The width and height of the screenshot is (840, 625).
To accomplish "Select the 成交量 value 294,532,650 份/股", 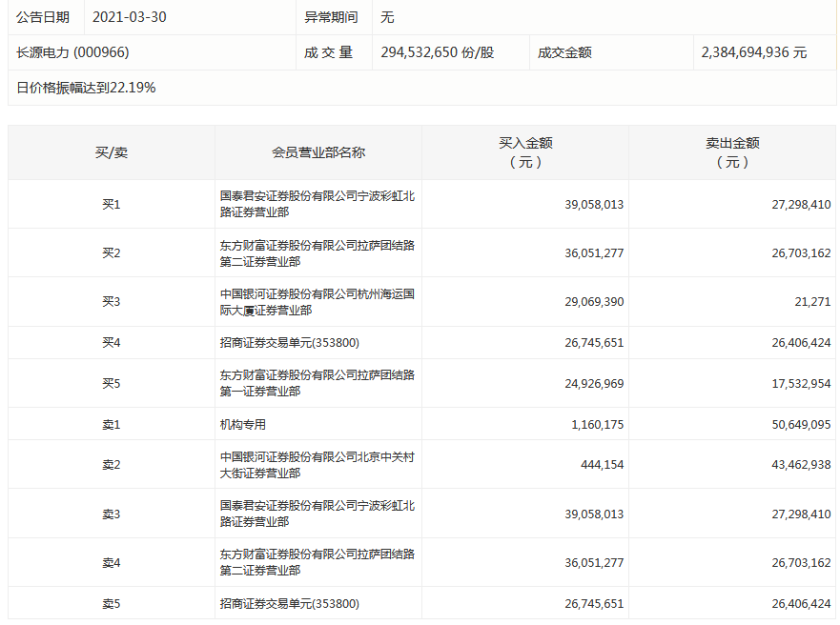I will click(438, 52).
